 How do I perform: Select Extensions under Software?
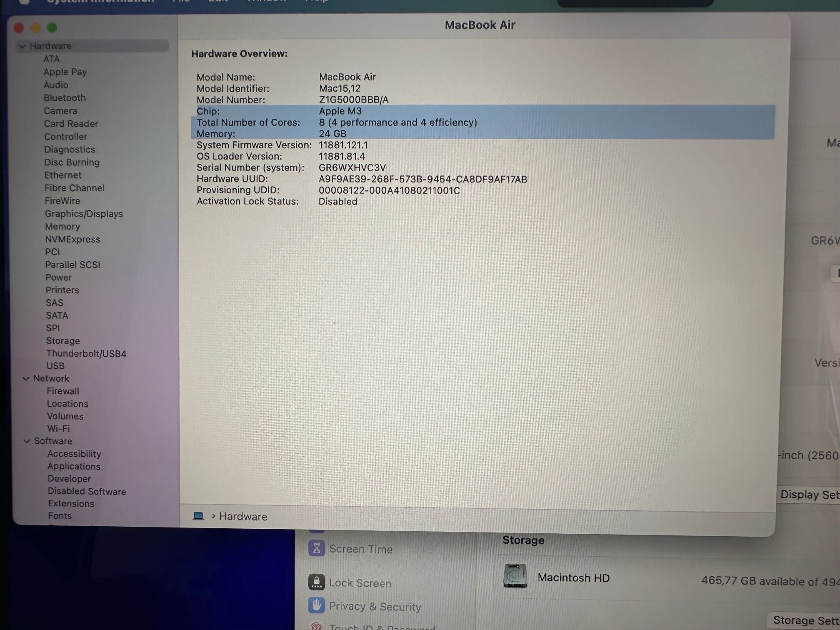[70, 503]
